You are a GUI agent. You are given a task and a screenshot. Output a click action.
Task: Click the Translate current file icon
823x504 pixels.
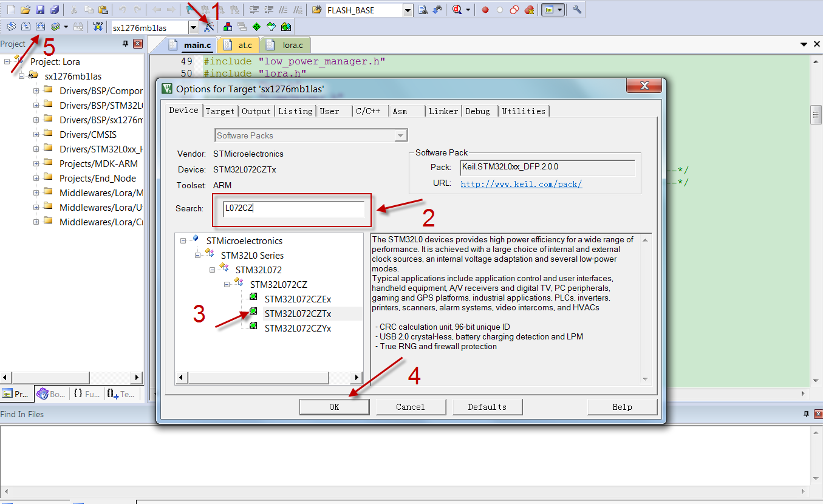pos(11,27)
